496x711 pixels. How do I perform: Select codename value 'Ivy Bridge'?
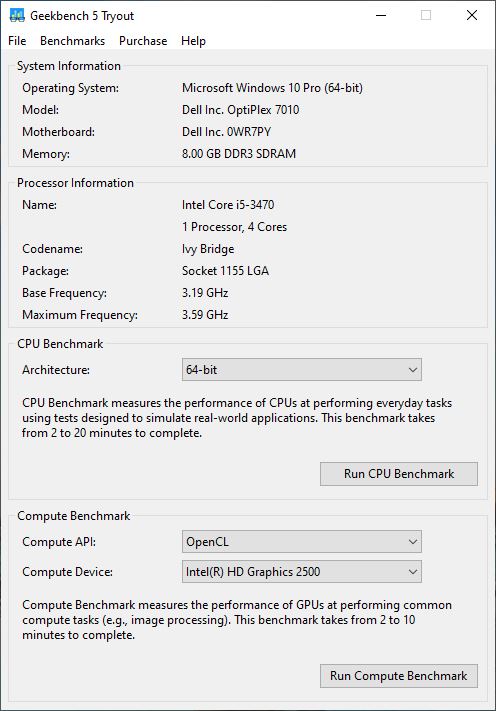click(x=208, y=249)
